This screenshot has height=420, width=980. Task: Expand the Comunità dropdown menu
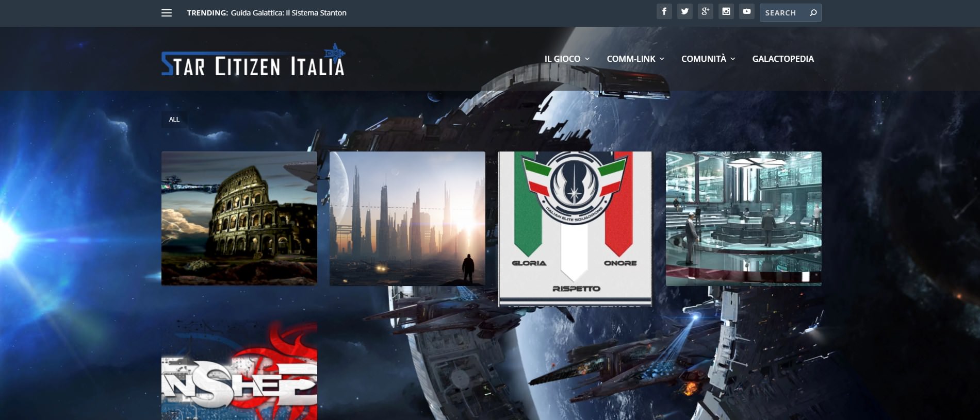coord(708,59)
